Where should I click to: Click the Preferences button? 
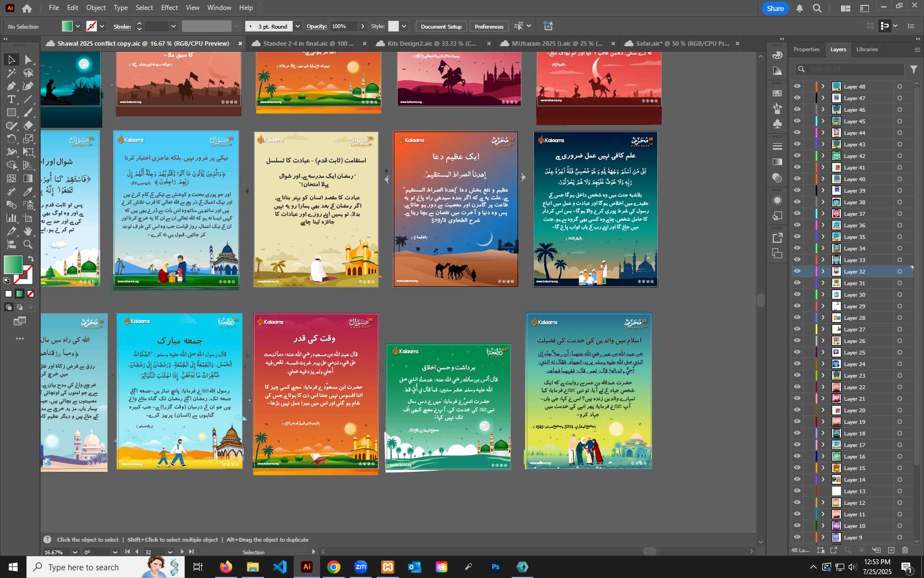pyautogui.click(x=489, y=26)
